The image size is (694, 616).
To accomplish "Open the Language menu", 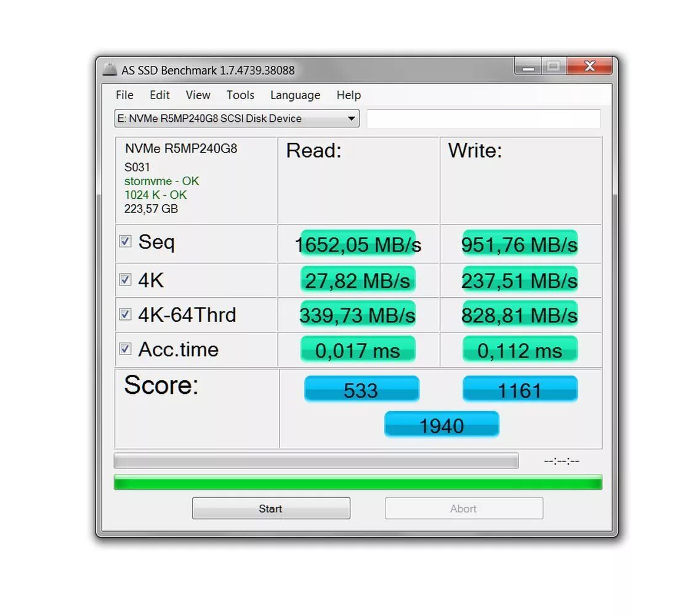I will tap(295, 95).
